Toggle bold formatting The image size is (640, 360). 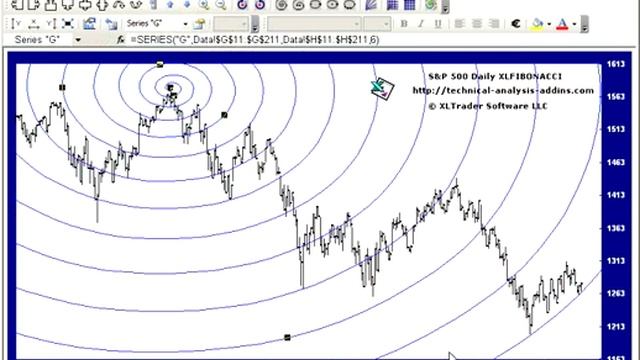(404, 24)
